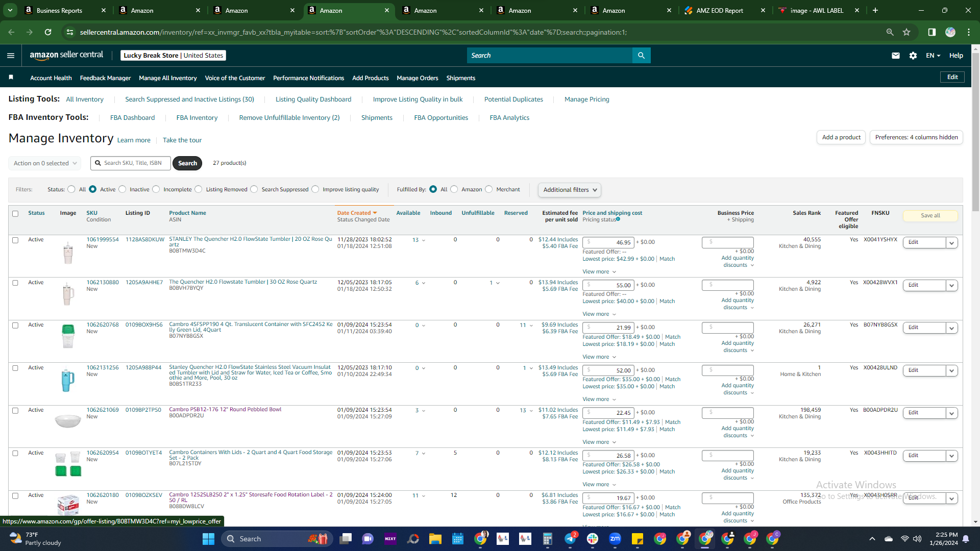Open the Edit dropdown arrow for SKU 1061999554
Screen dimensions: 980x551
[951, 243]
